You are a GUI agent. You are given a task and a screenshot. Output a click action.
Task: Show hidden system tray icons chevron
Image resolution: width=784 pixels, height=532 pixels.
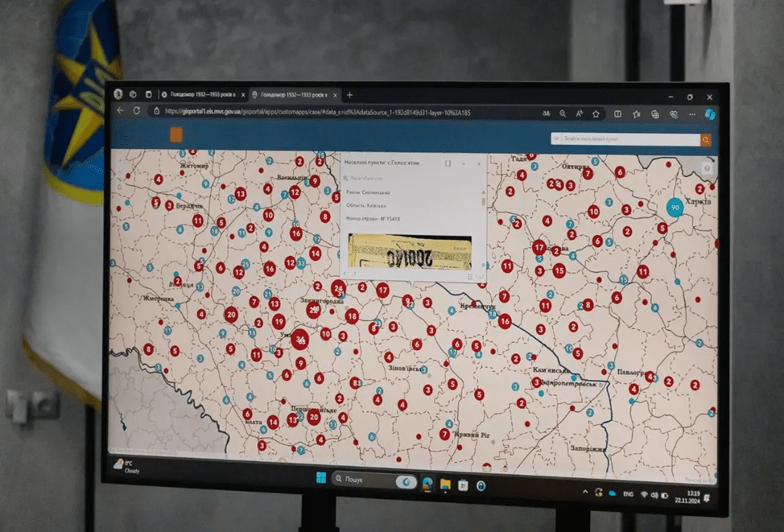[x=585, y=491]
